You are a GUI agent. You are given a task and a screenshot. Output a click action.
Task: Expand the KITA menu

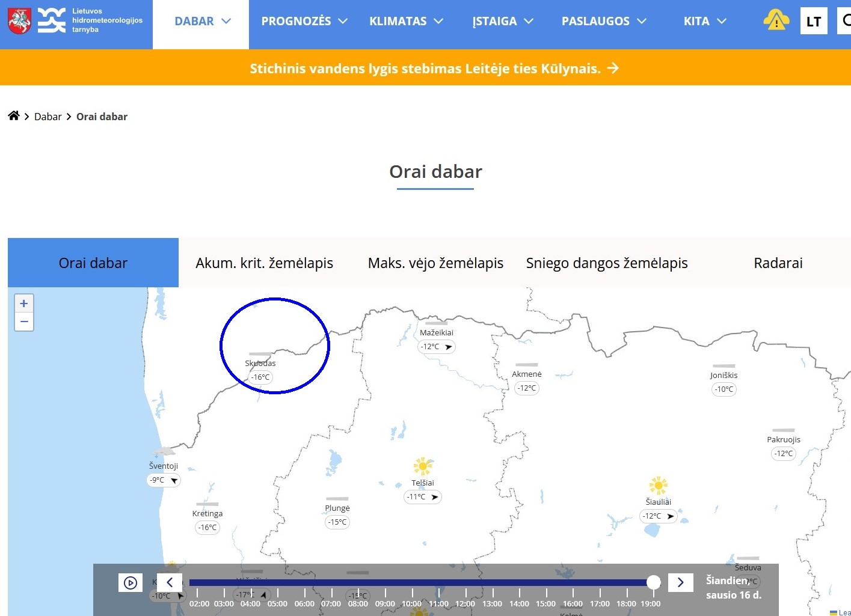705,21
